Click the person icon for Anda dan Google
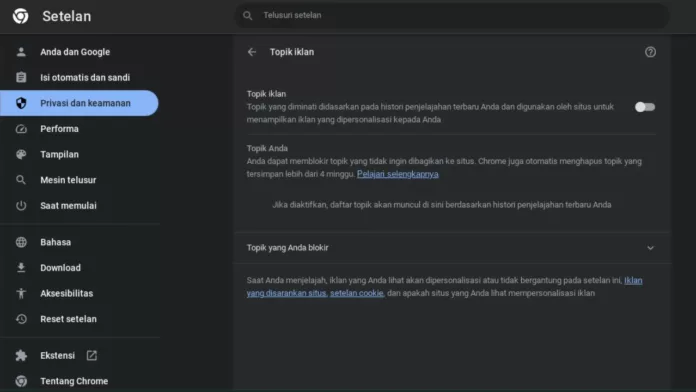Image resolution: width=696 pixels, height=392 pixels. coord(21,52)
